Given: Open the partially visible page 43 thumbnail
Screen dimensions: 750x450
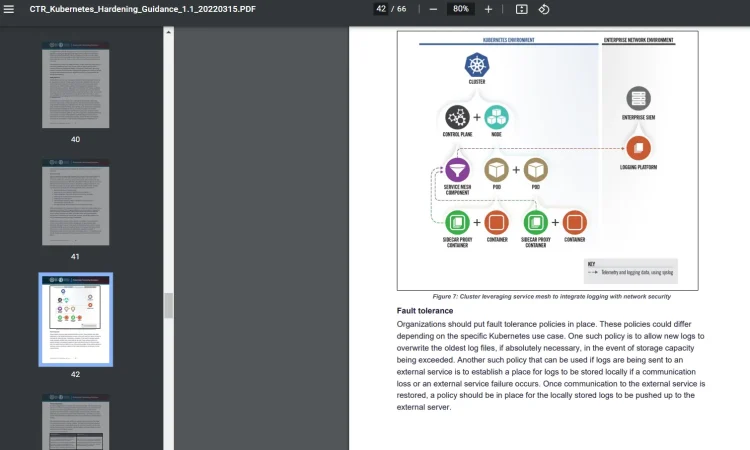Looking at the screenshot, I should pyautogui.click(x=76, y=422).
